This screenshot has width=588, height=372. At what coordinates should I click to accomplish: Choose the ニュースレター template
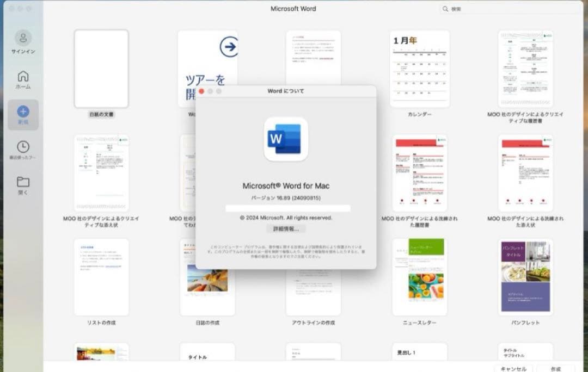click(x=420, y=276)
